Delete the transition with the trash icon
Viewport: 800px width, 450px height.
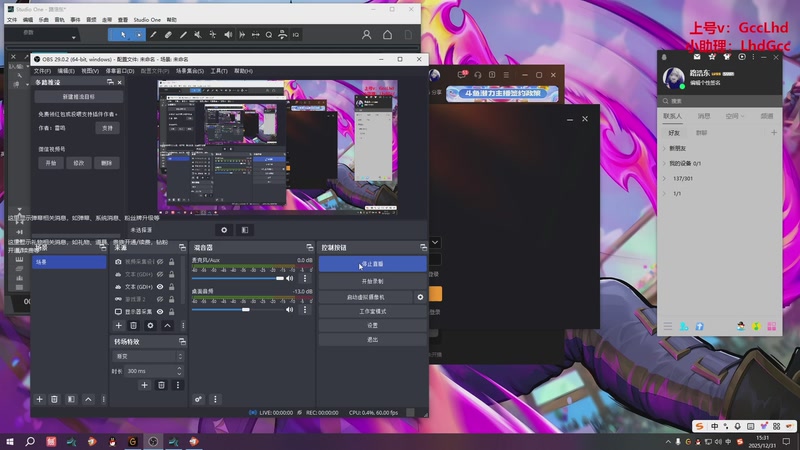pyautogui.click(x=161, y=385)
